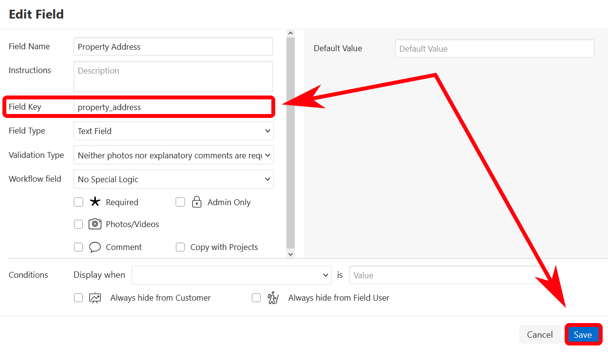Click into the Field Key input
The height and width of the screenshot is (364, 608).
[172, 107]
